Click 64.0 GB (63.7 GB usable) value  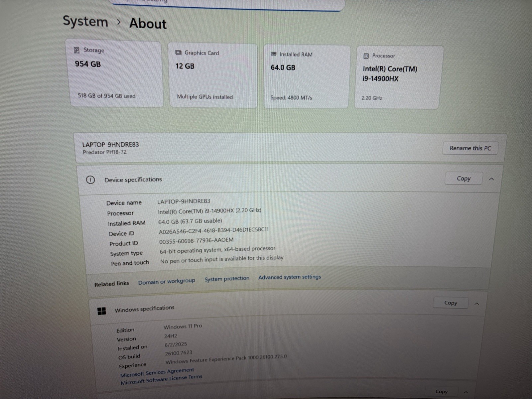(190, 221)
